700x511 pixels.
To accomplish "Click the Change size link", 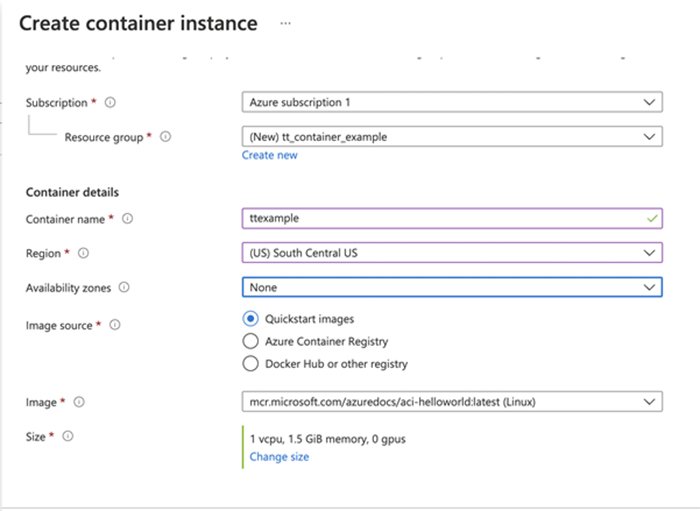I will (x=279, y=457).
